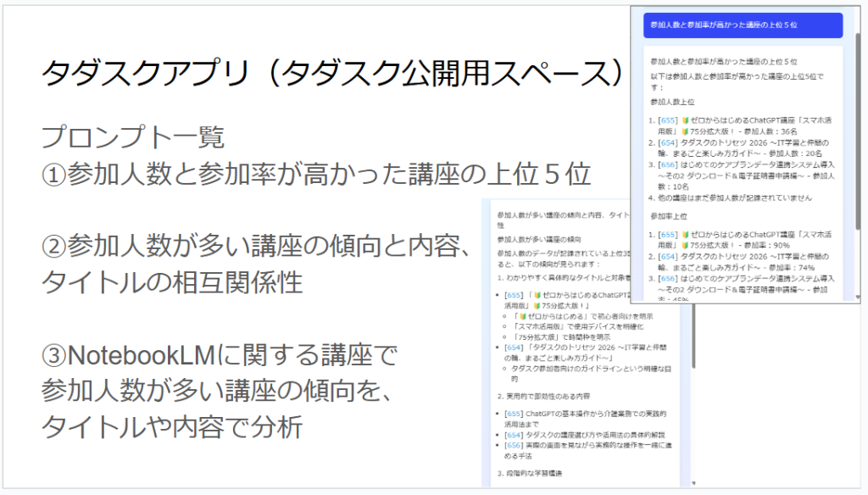Click scroll-down arrow of the top-right answer panel
Viewport: 868px width, 495px height.
coord(858,298)
